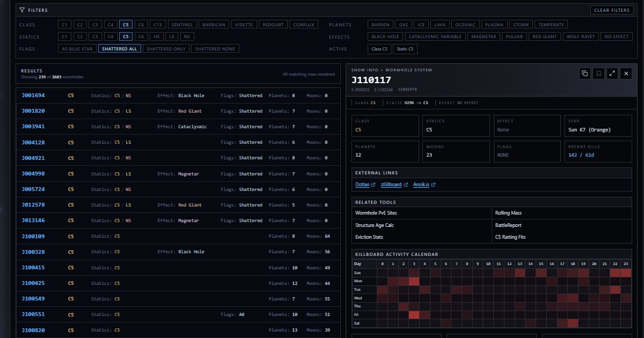Viewport: 644px width, 338px height.
Task: Open wormhole J100328 in results
Action: [178, 252]
